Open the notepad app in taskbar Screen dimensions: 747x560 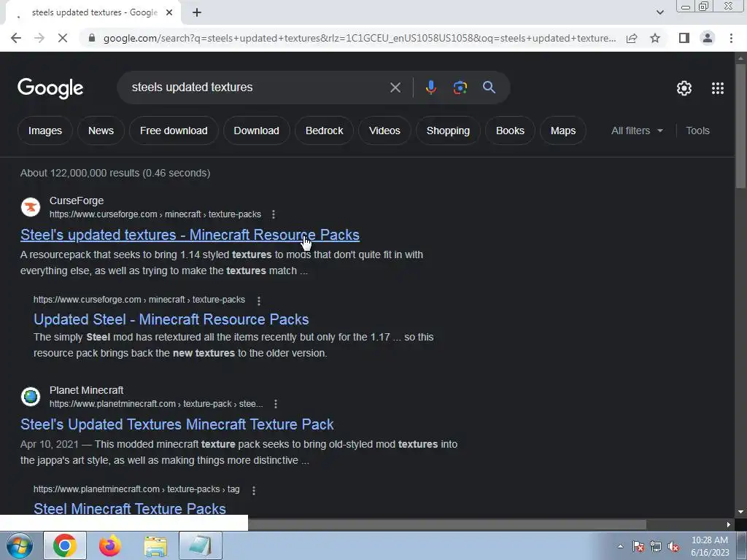[201, 545]
